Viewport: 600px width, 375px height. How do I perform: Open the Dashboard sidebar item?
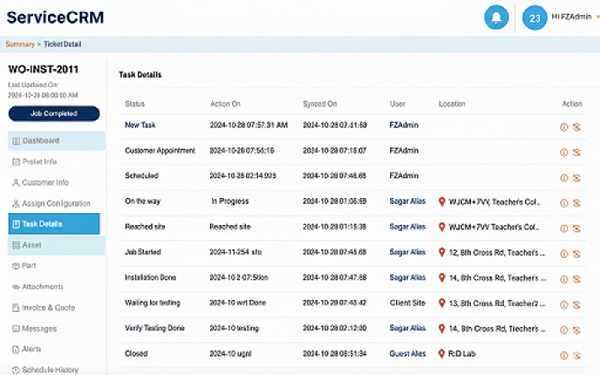pos(57,141)
